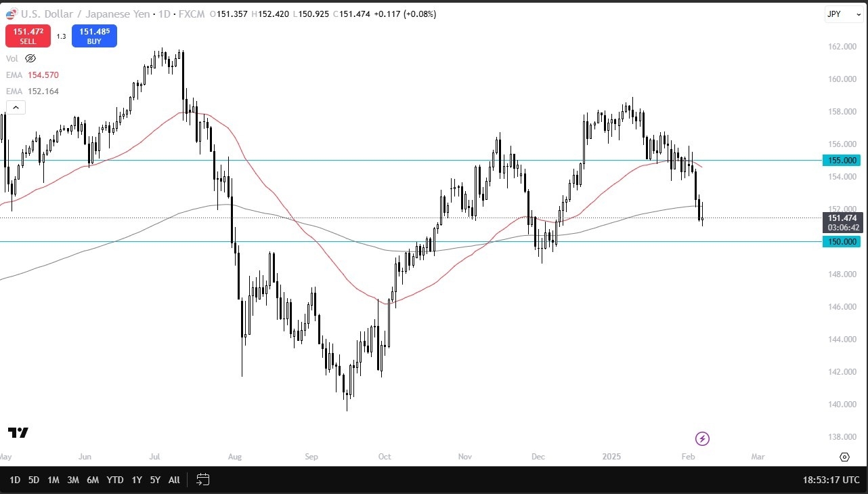Open the U.S. Dollar symbol flag icon
Viewport: 868px width, 494px height.
pyautogui.click(x=9, y=14)
